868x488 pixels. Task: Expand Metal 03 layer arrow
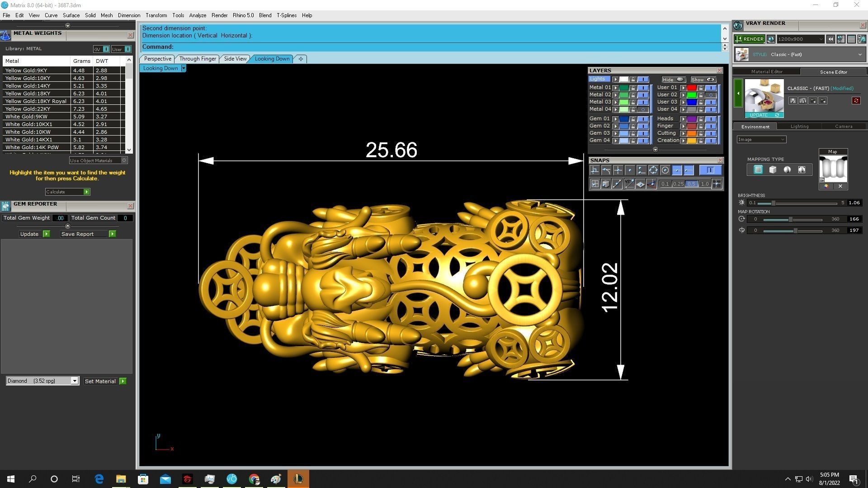point(615,102)
